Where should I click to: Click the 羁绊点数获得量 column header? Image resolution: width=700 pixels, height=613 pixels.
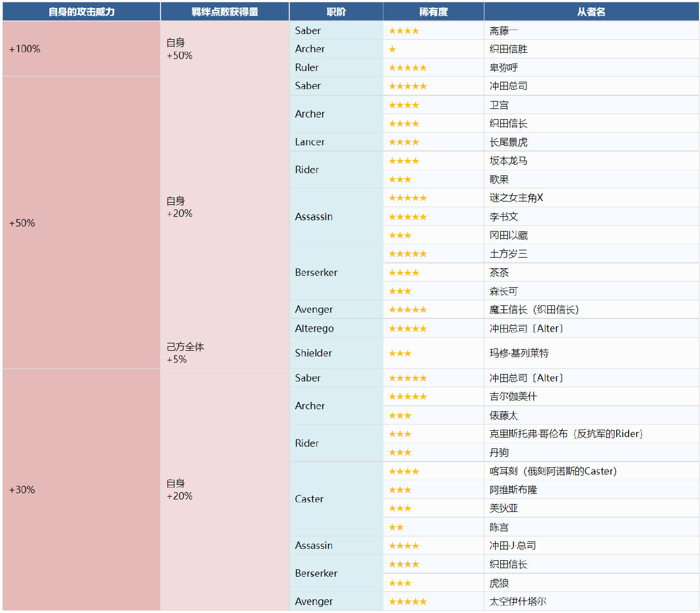click(225, 11)
